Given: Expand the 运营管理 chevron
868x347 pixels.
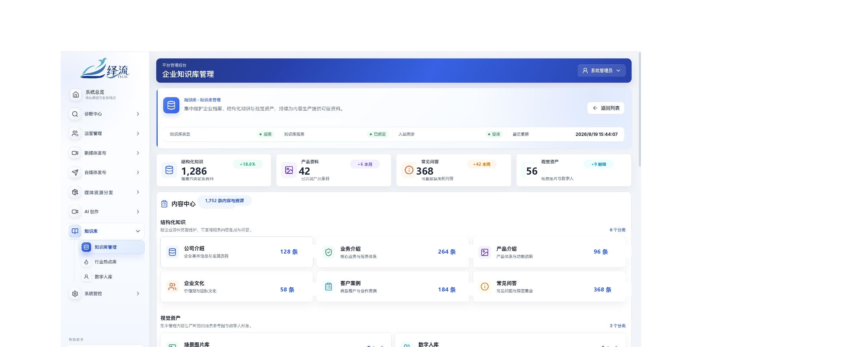Looking at the screenshot, I should pyautogui.click(x=138, y=133).
